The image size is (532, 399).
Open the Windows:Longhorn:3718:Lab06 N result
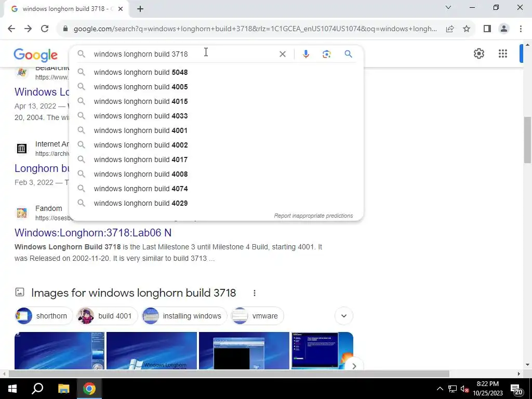click(x=93, y=233)
